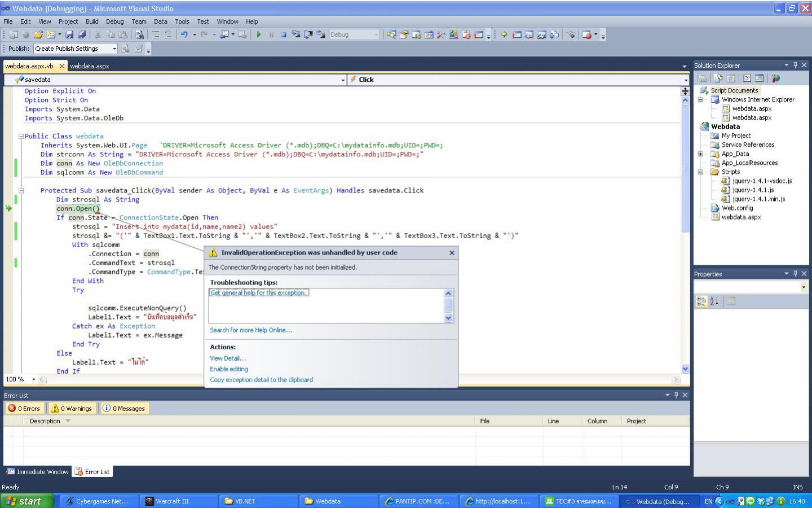
Task: Click the EN language indicator in tray
Action: 708,501
